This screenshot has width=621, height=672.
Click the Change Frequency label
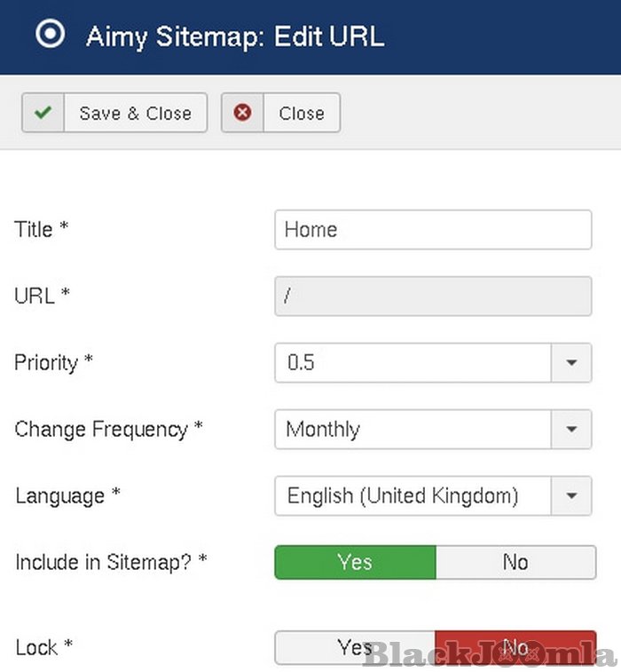pyautogui.click(x=108, y=430)
